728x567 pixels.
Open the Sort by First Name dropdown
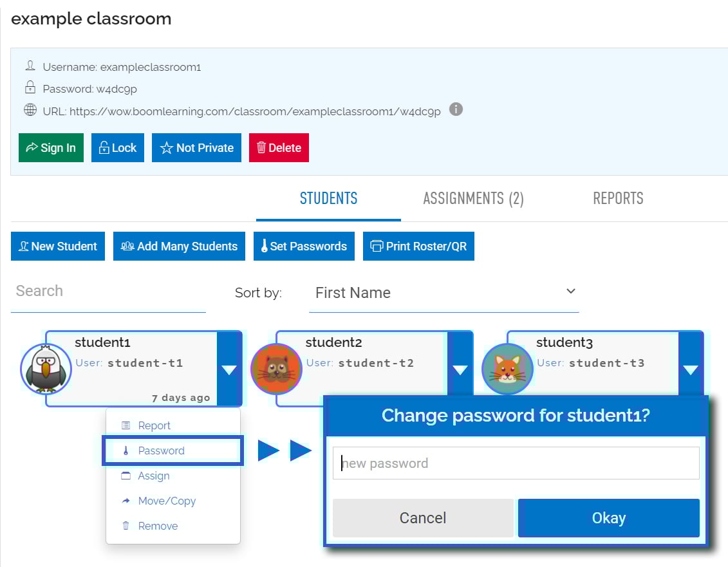point(444,292)
